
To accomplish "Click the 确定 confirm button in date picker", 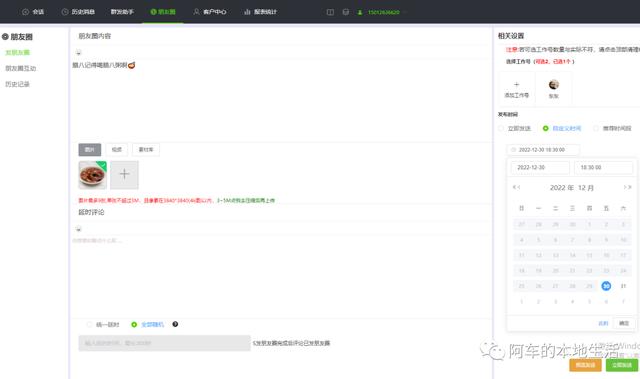I will tap(624, 323).
